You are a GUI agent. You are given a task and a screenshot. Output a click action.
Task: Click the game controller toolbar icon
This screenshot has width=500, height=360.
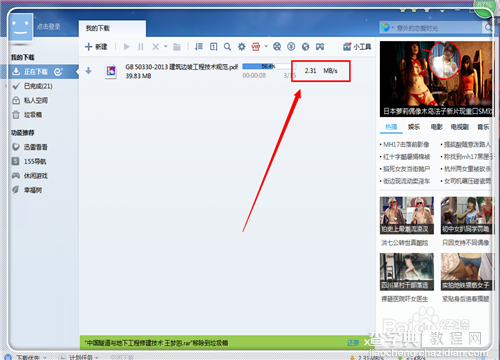320,47
